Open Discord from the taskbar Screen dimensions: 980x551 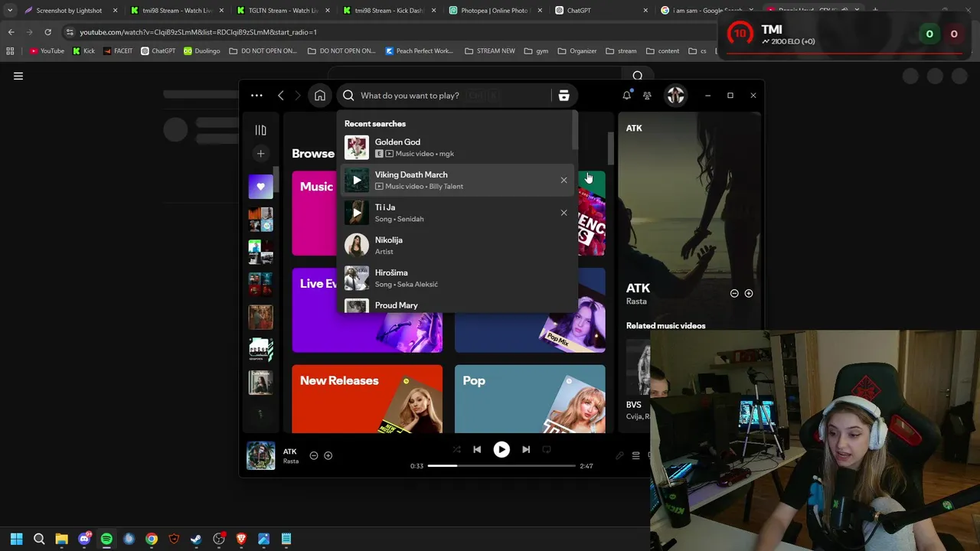pyautogui.click(x=84, y=539)
